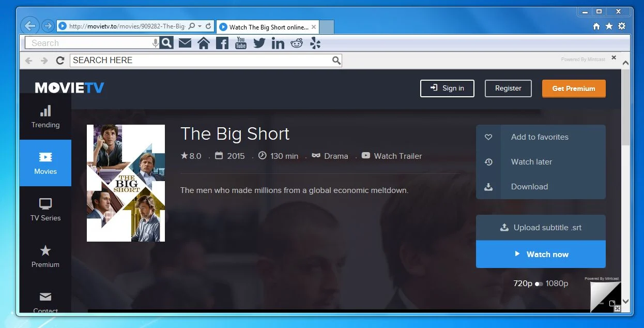Screen dimensions: 644x328
Task: Click the Register button
Action: click(x=508, y=88)
